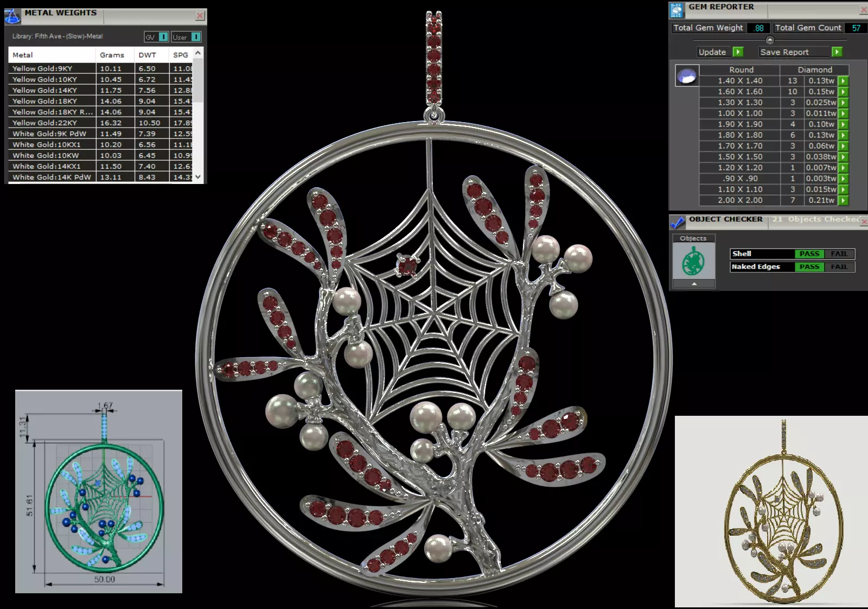Sort by the Grams column header
Viewport: 868px width, 609px height.
(x=115, y=55)
